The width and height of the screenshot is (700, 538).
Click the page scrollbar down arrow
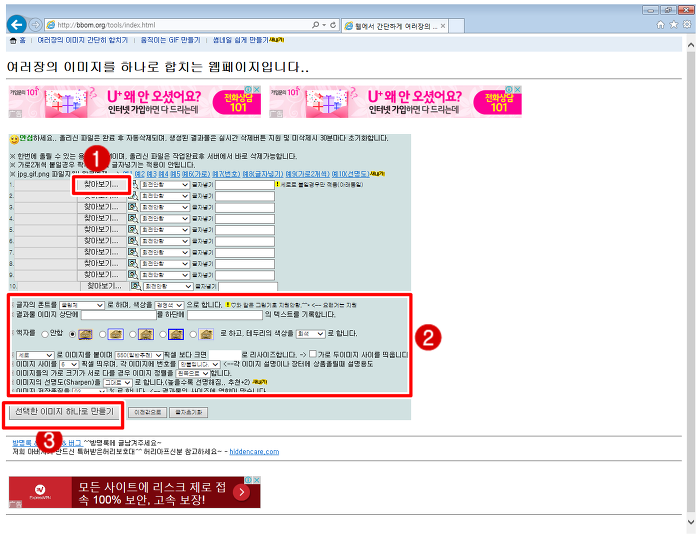pos(691,521)
